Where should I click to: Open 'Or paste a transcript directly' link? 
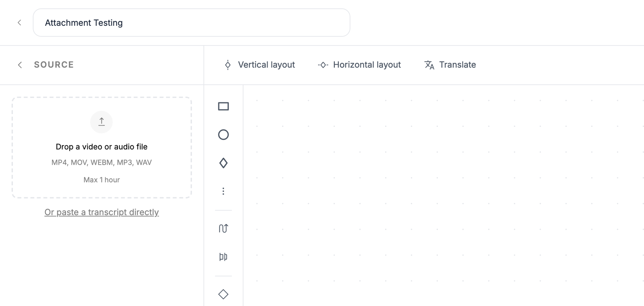coord(102,212)
